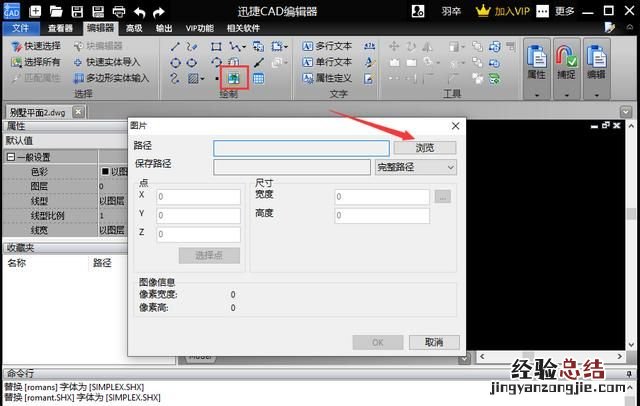Switch to the Viewer (查看器) tab
Viewport: 640px width, 406px height.
[x=60, y=28]
